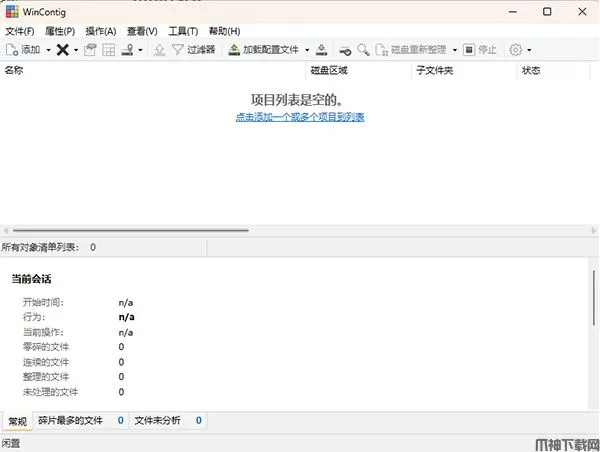Click the properties box icon in the toolbar
Screen dimensions: 600x452
pyautogui.click(x=90, y=50)
